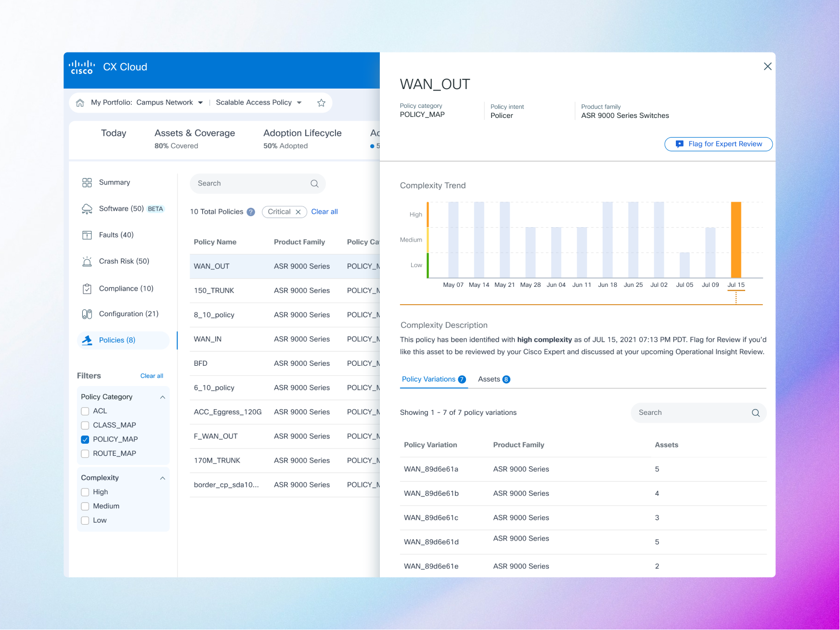The width and height of the screenshot is (840, 630).
Task: Click the Summary grid icon
Action: tap(87, 182)
